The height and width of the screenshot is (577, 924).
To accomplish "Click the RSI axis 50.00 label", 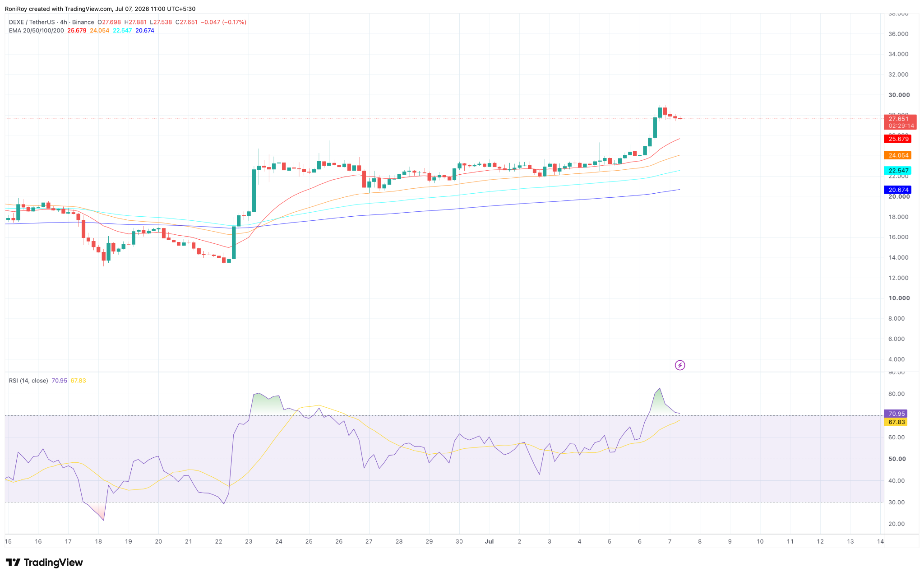I will 897,459.
